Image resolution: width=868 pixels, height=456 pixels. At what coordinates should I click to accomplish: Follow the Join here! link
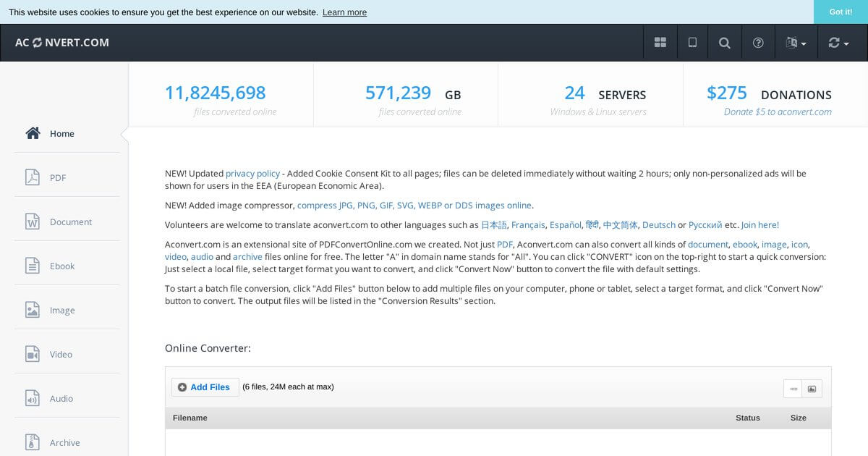pyautogui.click(x=760, y=225)
